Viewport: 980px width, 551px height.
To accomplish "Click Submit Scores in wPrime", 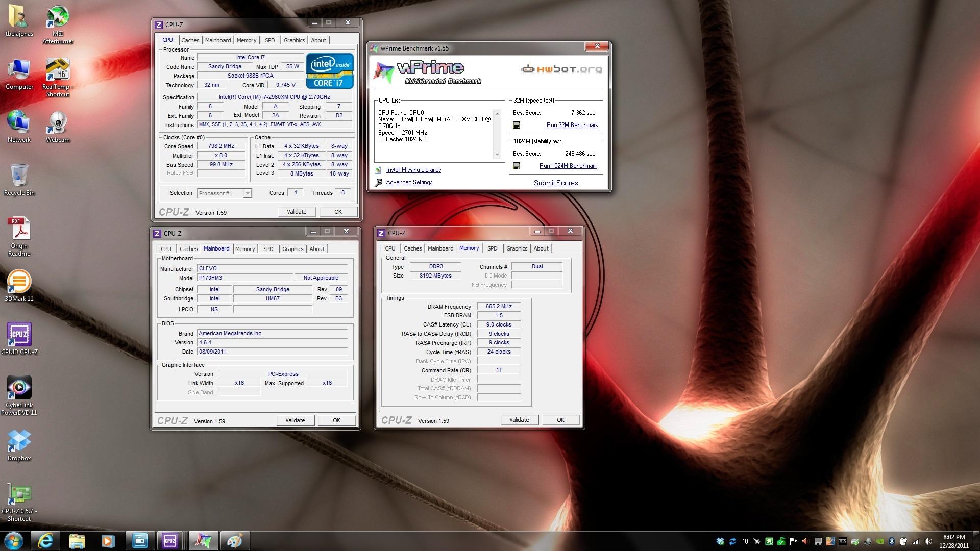I will tap(556, 183).
